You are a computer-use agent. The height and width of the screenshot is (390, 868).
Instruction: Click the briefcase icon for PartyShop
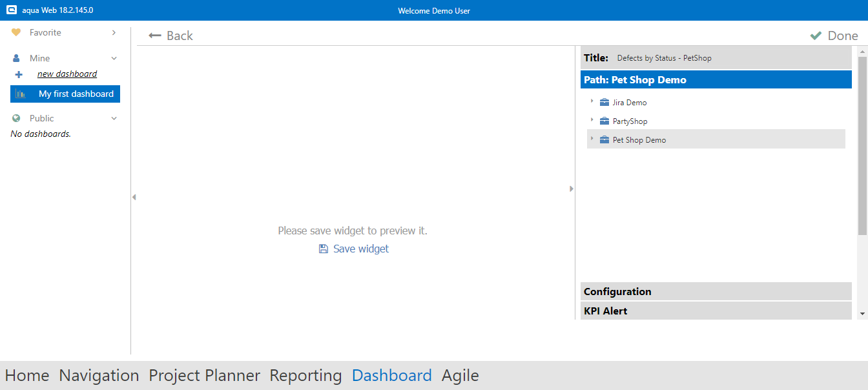tap(604, 121)
